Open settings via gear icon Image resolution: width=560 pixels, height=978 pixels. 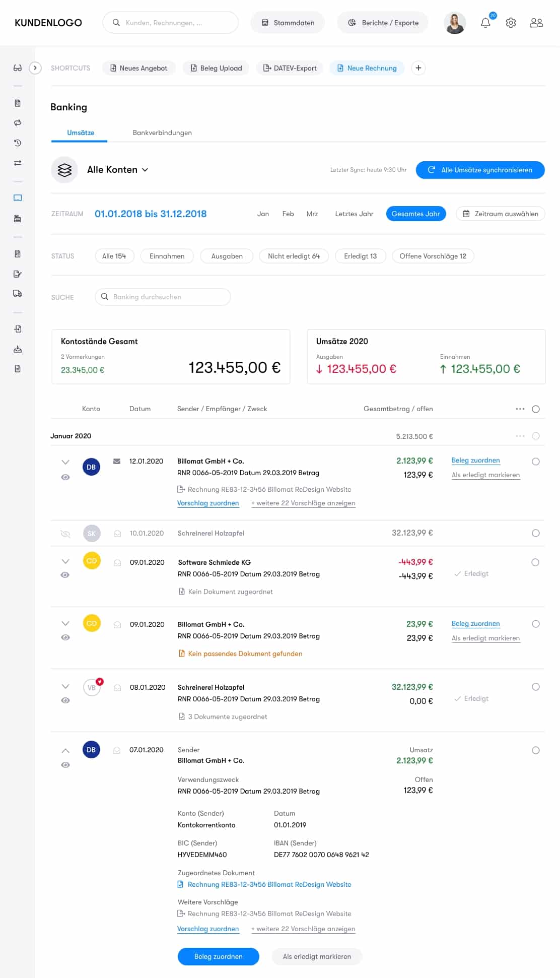511,23
